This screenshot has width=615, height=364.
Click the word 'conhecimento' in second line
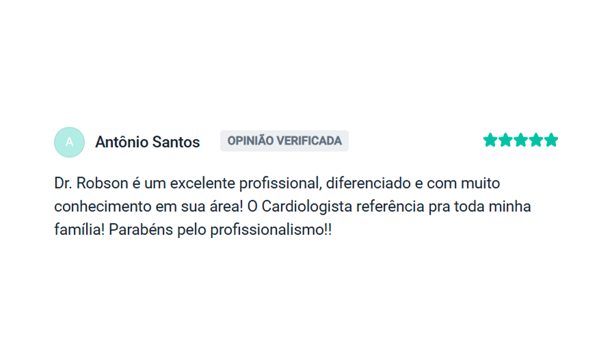pyautogui.click(x=102, y=206)
